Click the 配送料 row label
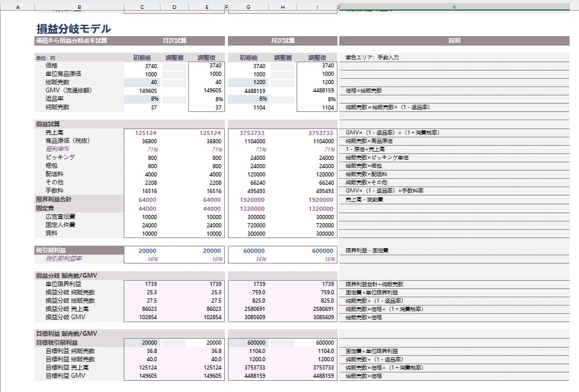This screenshot has height=392, width=579. [x=54, y=173]
